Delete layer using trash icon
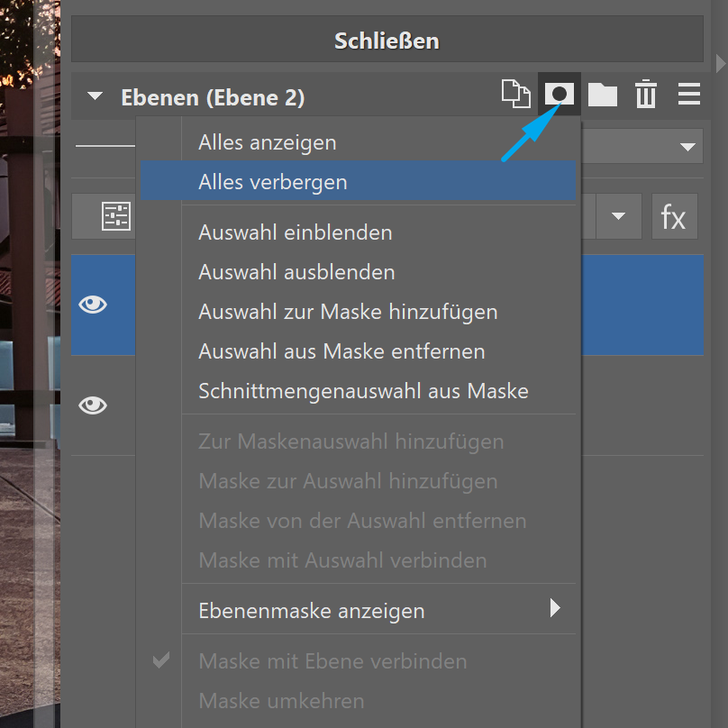 (x=646, y=95)
